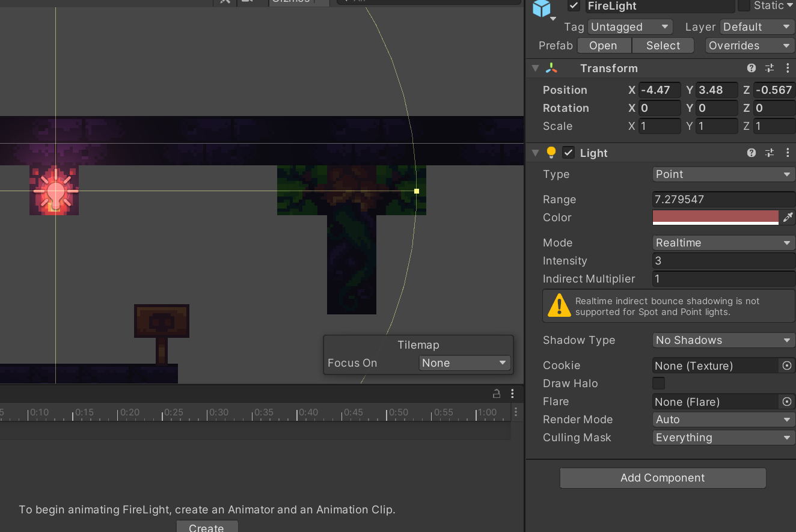Click the Tilemap overlay title
796x532 pixels.
click(418, 345)
